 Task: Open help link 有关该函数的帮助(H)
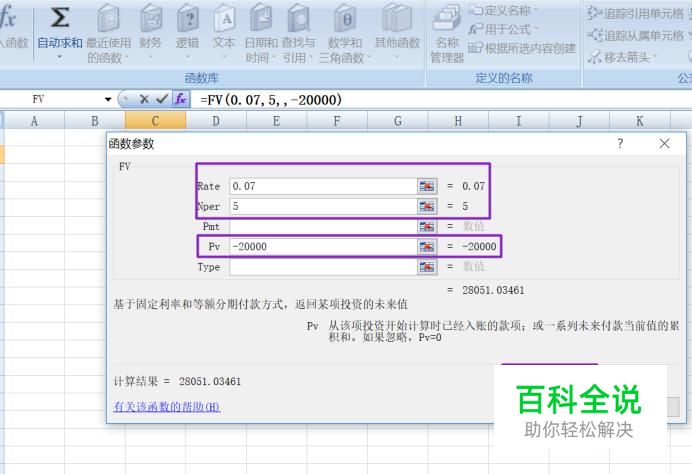coord(167,406)
